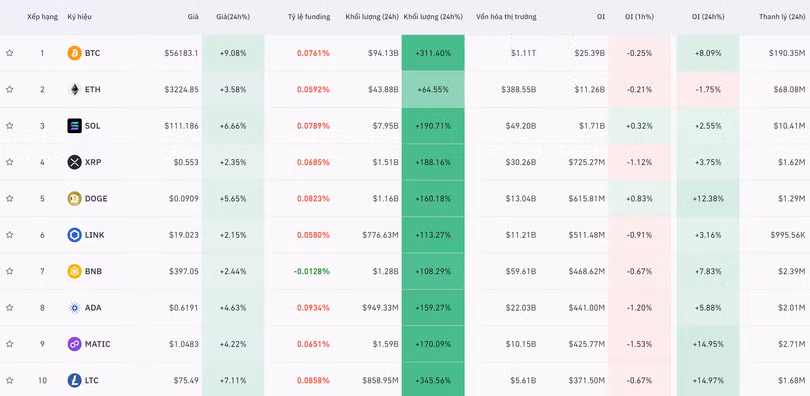Click the BNB coin icon
This screenshot has height=396, width=810.
pos(74,271)
